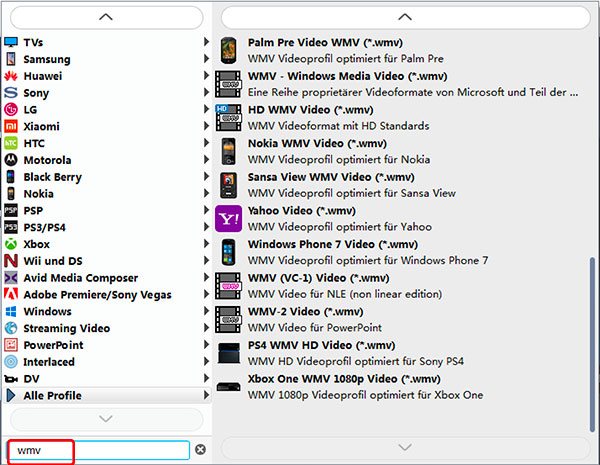Click the Wii und DS icon

coord(11,261)
